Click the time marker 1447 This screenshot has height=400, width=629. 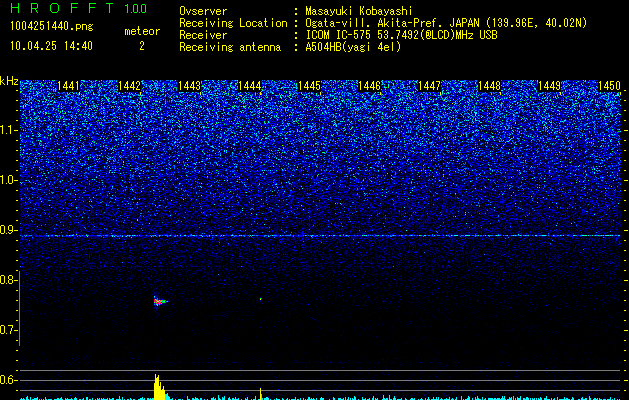click(430, 86)
